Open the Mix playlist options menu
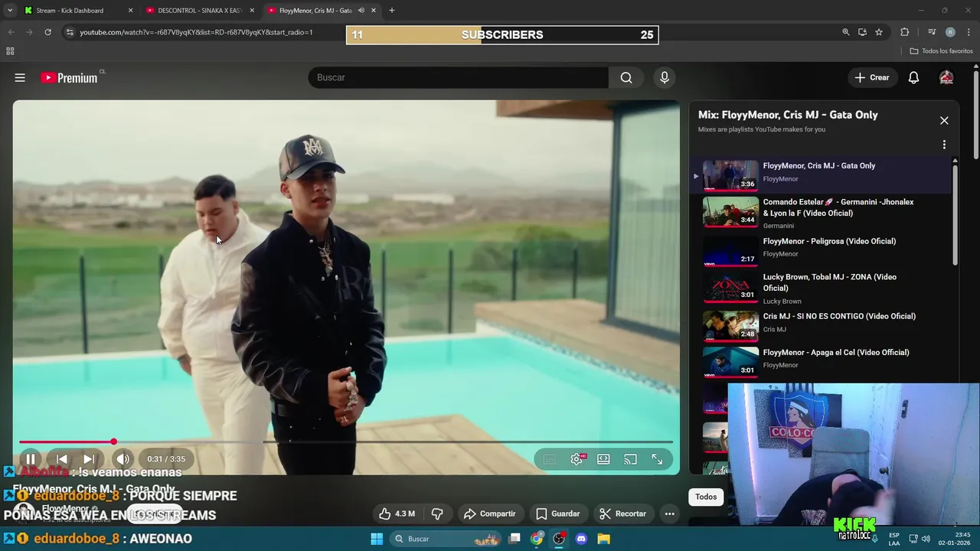This screenshot has width=980, height=551. [x=944, y=145]
